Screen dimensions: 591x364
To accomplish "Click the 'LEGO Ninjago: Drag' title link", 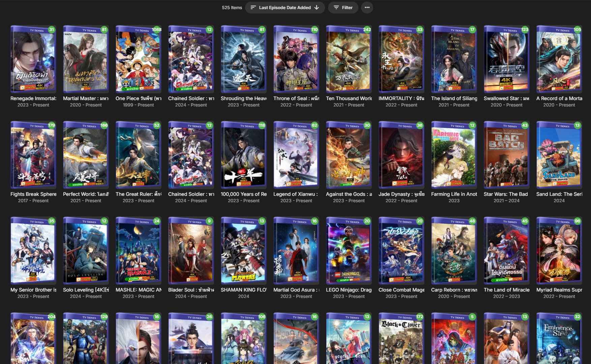I will click(349, 290).
